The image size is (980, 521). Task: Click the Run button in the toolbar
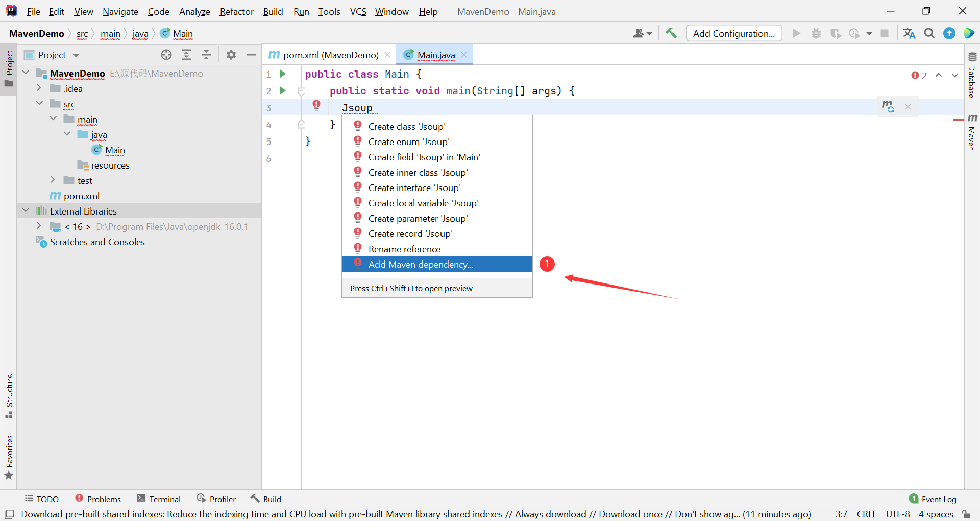(x=796, y=33)
